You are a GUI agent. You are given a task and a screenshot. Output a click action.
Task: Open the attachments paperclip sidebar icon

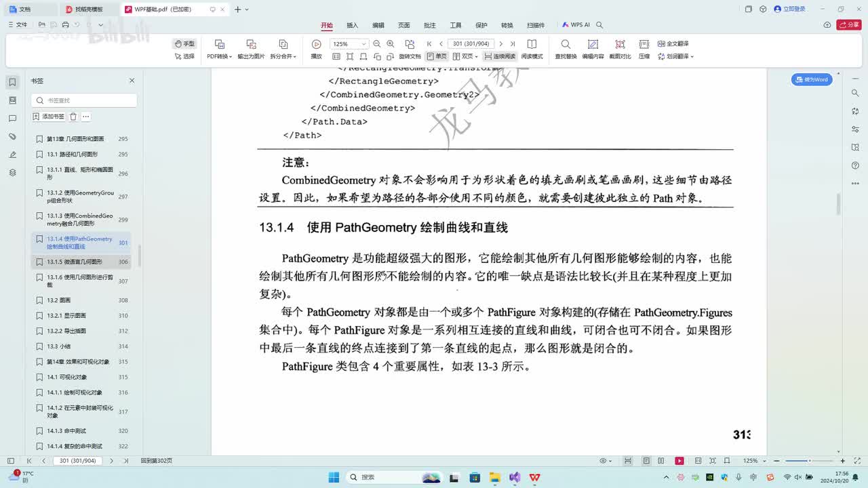point(12,136)
